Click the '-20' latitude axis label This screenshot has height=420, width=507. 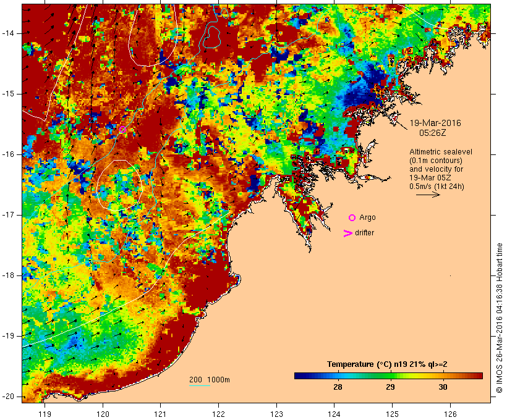(8, 397)
